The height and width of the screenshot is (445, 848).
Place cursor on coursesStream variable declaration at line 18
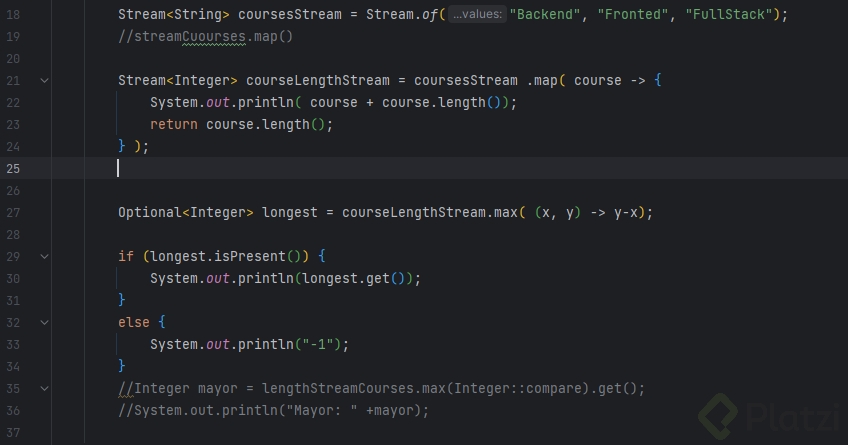coord(290,14)
